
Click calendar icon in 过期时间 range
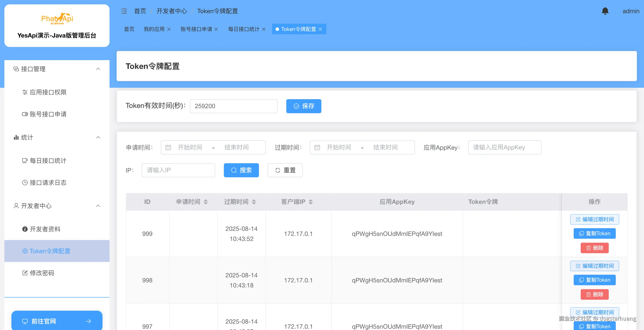[x=317, y=147]
